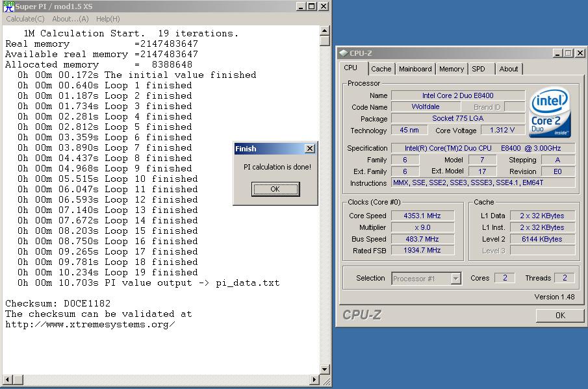Click the Cores value 2

click(x=505, y=278)
